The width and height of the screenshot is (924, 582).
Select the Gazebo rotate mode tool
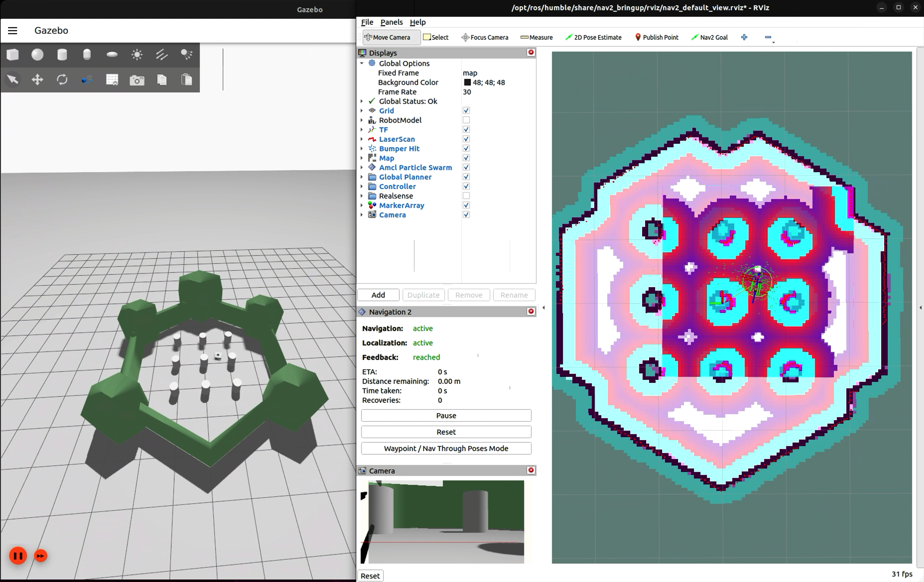62,80
